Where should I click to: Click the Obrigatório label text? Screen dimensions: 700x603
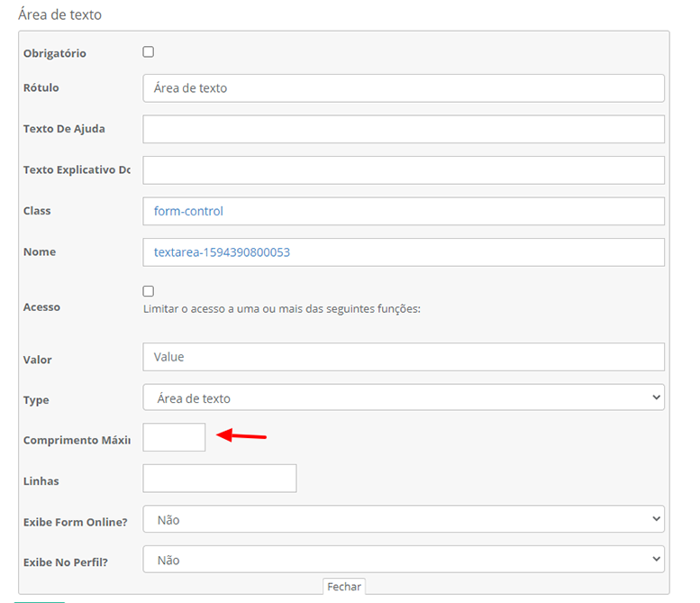(55, 53)
